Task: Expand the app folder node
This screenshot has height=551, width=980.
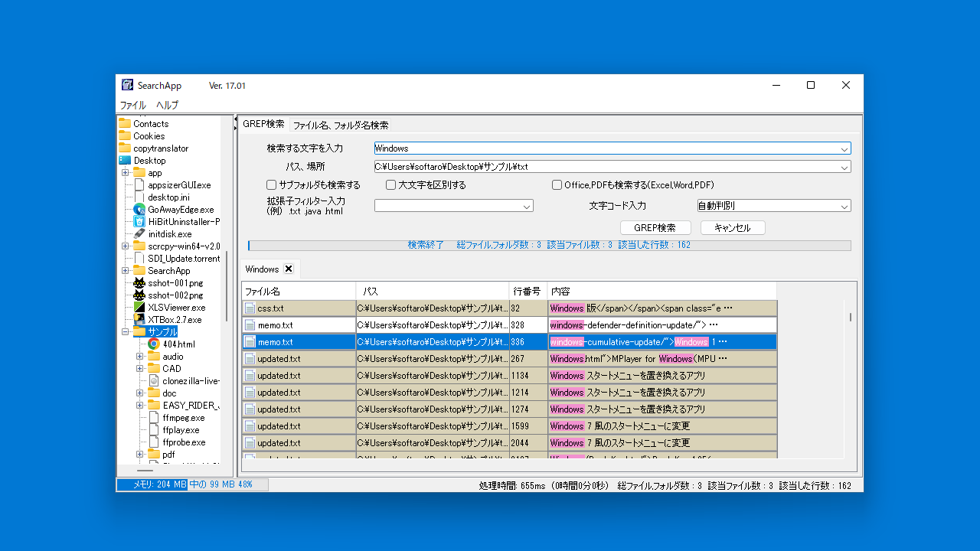Action: (125, 173)
